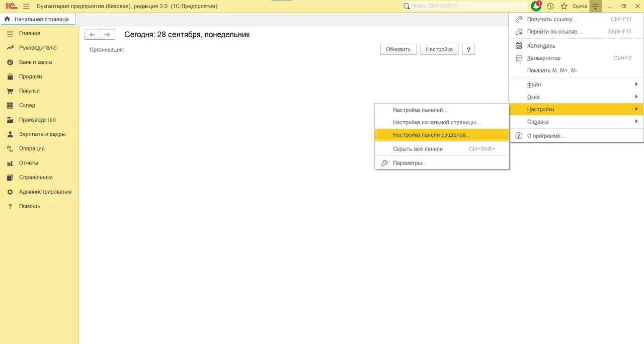
Task: Open the notifications bell icon
Action: click(536, 6)
